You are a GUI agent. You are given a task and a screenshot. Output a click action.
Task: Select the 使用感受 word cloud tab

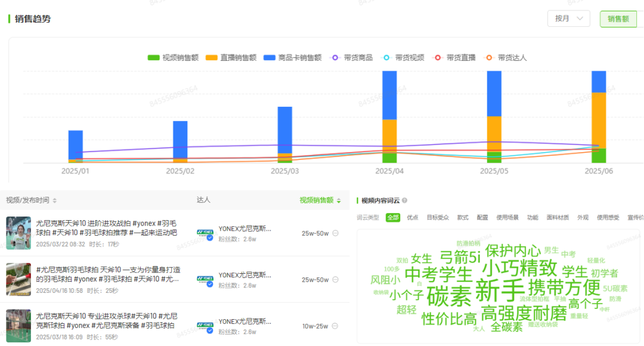[608, 217]
